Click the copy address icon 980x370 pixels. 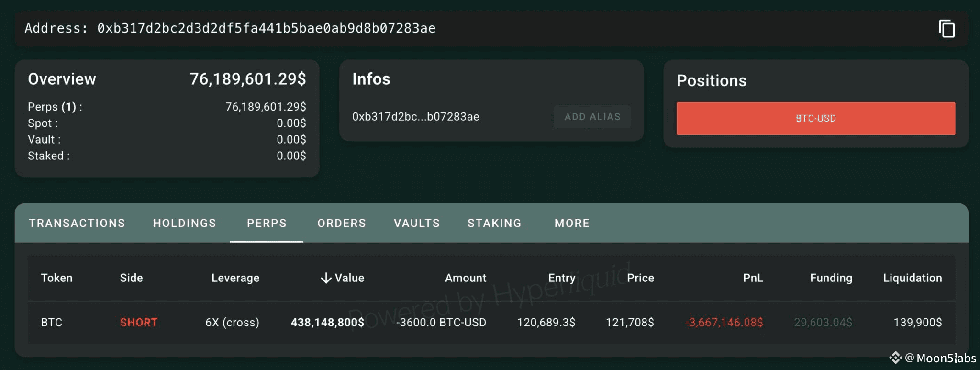[x=947, y=29]
